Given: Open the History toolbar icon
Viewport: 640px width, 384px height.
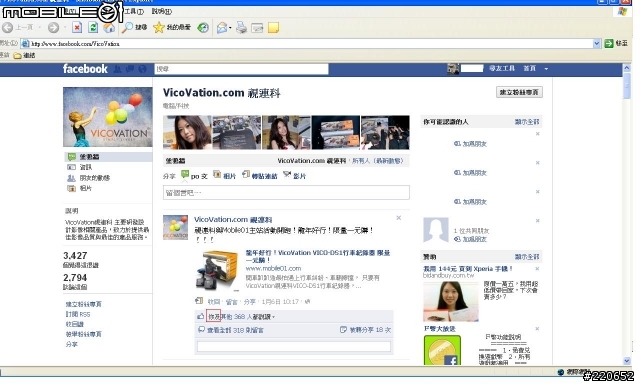Looking at the screenshot, I should (203, 28).
